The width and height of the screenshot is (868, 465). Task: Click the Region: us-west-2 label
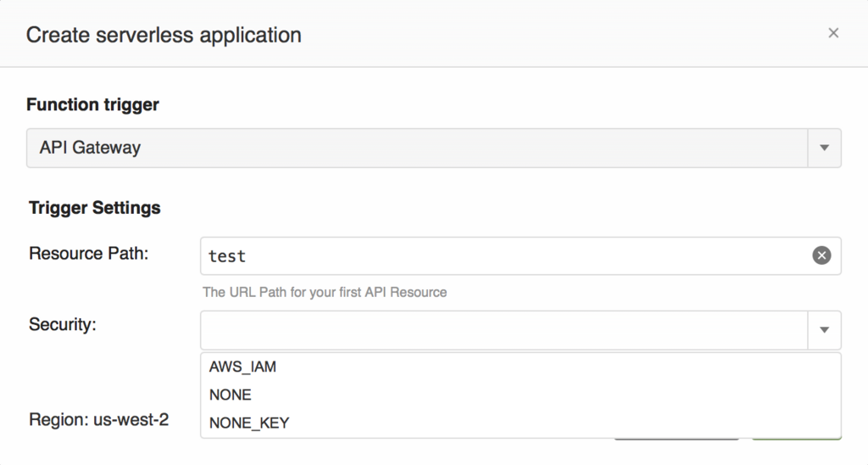pyautogui.click(x=98, y=419)
